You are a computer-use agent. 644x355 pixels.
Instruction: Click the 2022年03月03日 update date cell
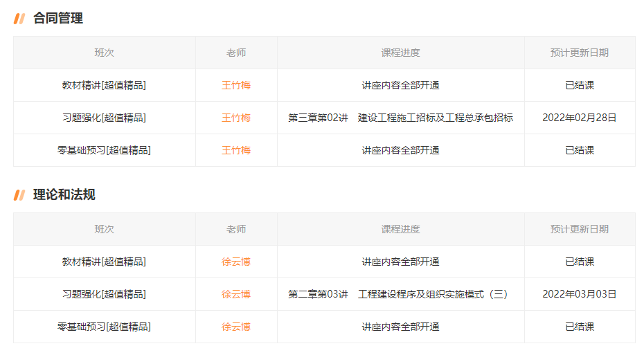[580, 294]
